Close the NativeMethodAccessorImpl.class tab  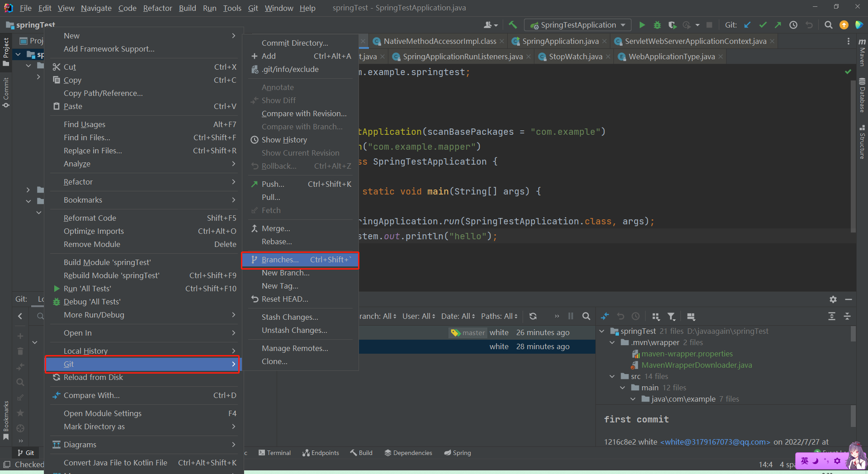502,41
